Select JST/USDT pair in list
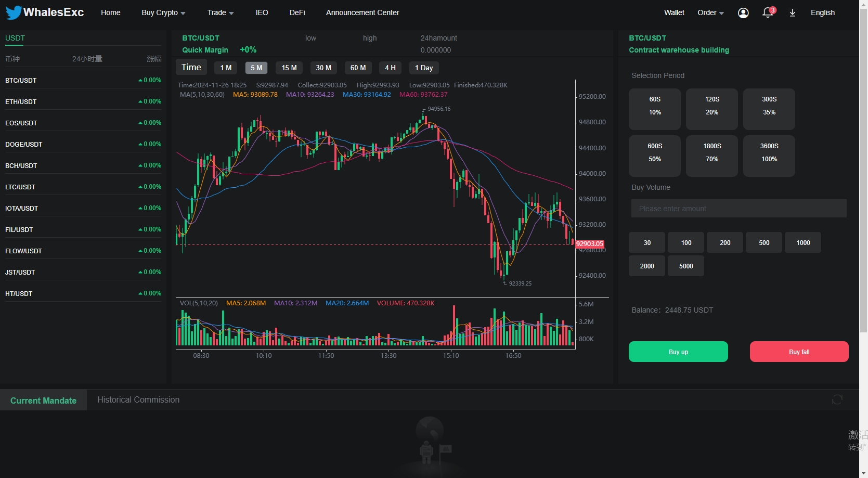The height and width of the screenshot is (478, 868). point(83,272)
